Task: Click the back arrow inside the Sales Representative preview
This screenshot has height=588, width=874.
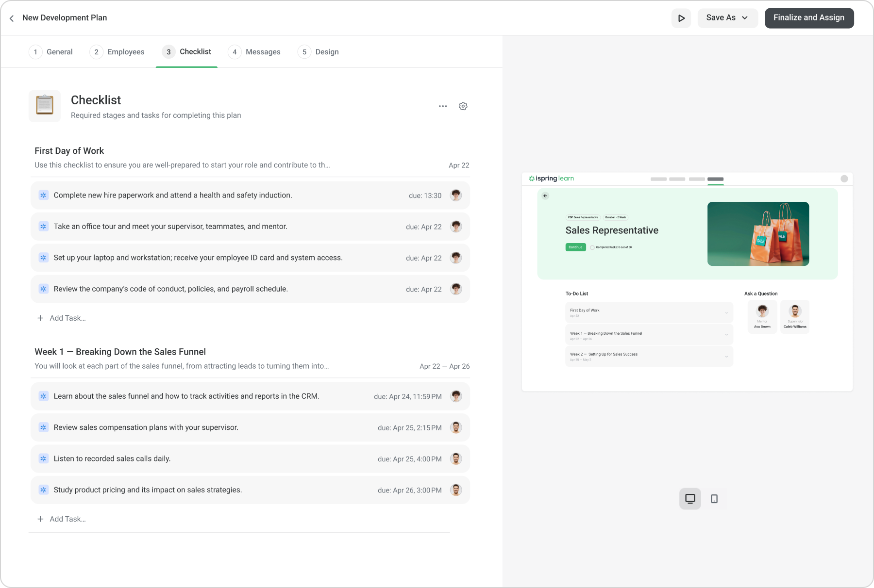Action: point(545,196)
